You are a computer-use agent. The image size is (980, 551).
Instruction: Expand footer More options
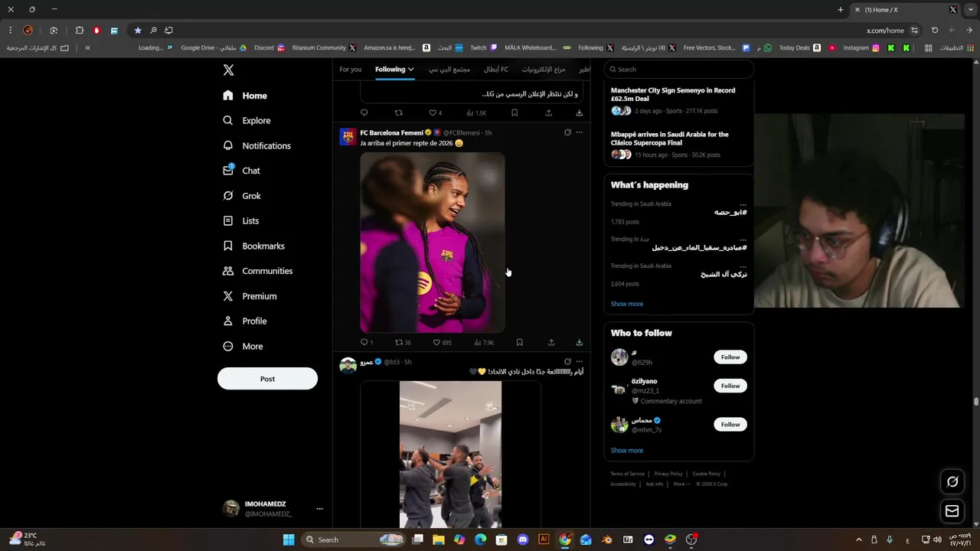click(680, 484)
